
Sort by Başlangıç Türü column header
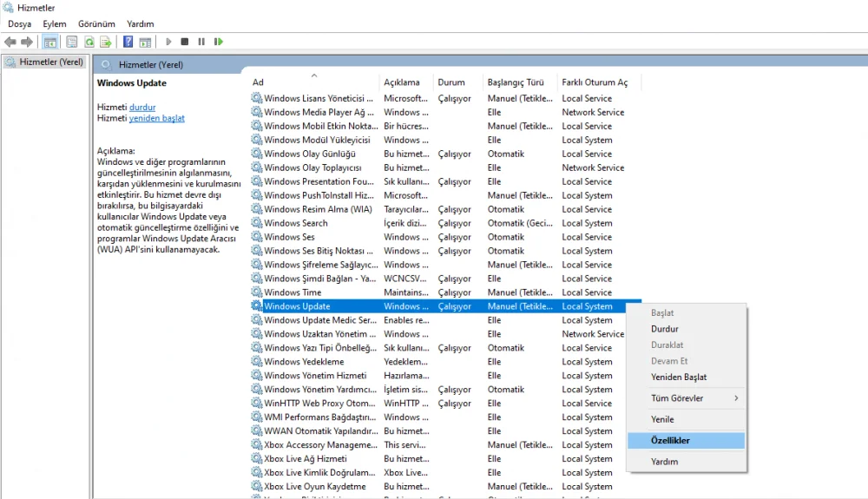point(519,82)
